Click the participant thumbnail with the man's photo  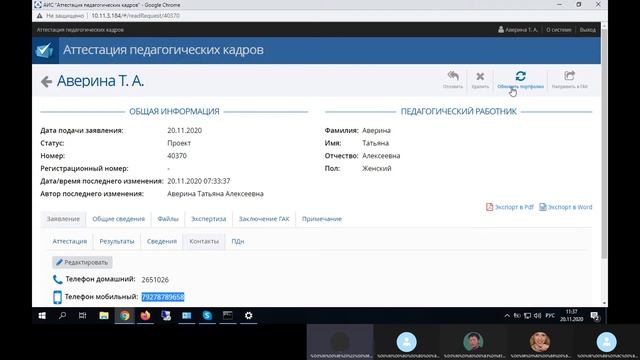pyautogui.click(x=473, y=342)
